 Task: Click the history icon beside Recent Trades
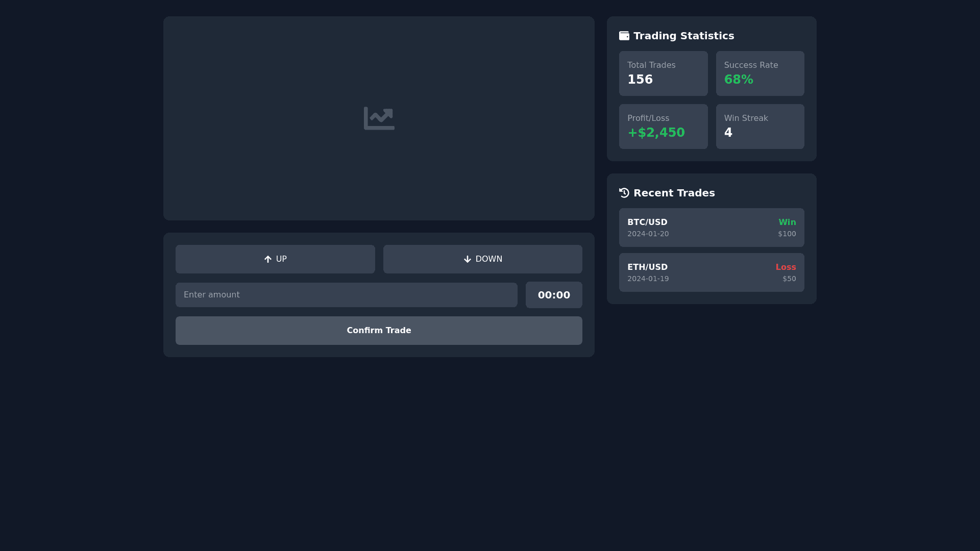coord(624,192)
